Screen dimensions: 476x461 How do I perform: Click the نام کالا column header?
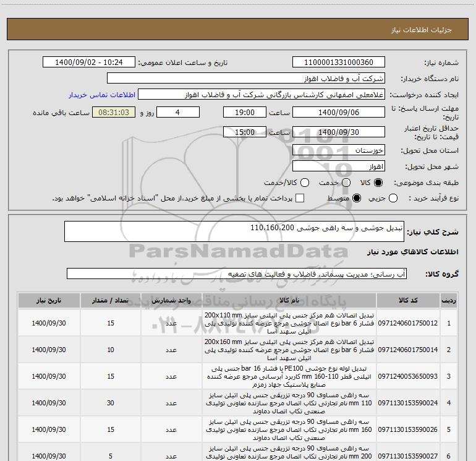point(289,300)
